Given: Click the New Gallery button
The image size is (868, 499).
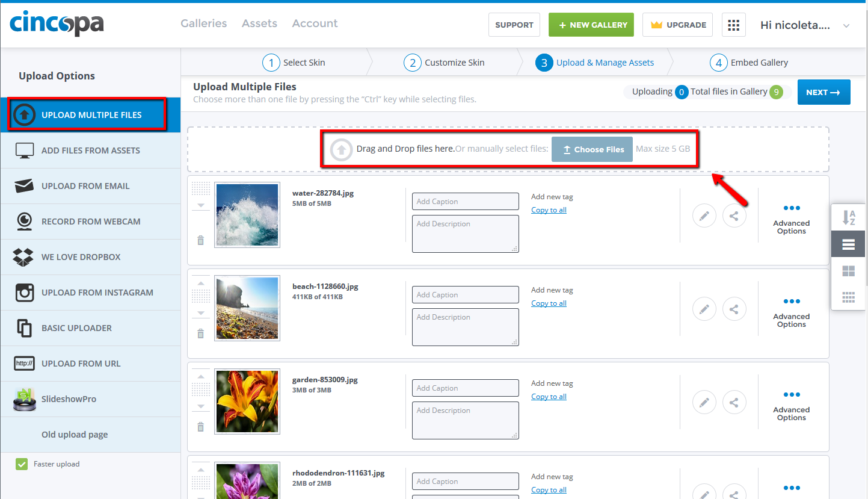Looking at the screenshot, I should 591,25.
